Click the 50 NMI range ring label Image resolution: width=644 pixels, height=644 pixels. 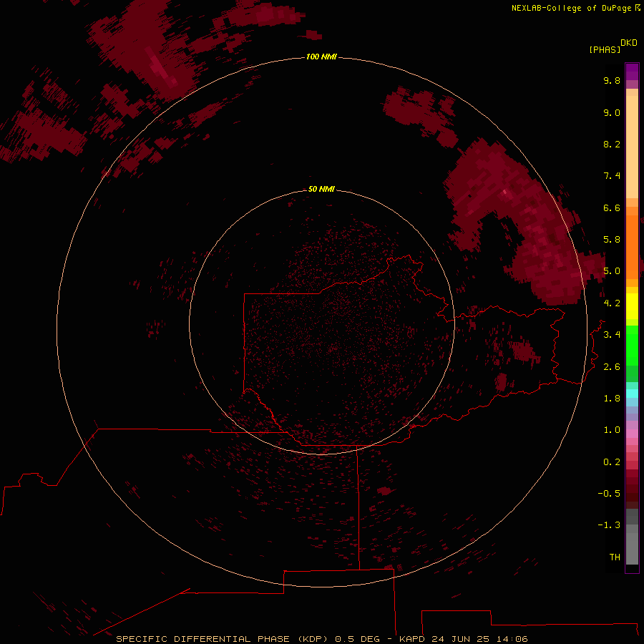(x=321, y=189)
